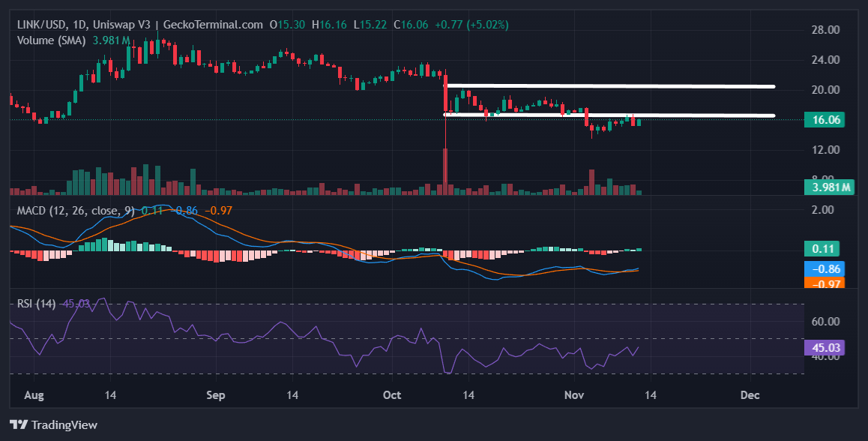Click the blue MACD line tag −0.86
Viewport: 868px width, 441px height.
(825, 269)
